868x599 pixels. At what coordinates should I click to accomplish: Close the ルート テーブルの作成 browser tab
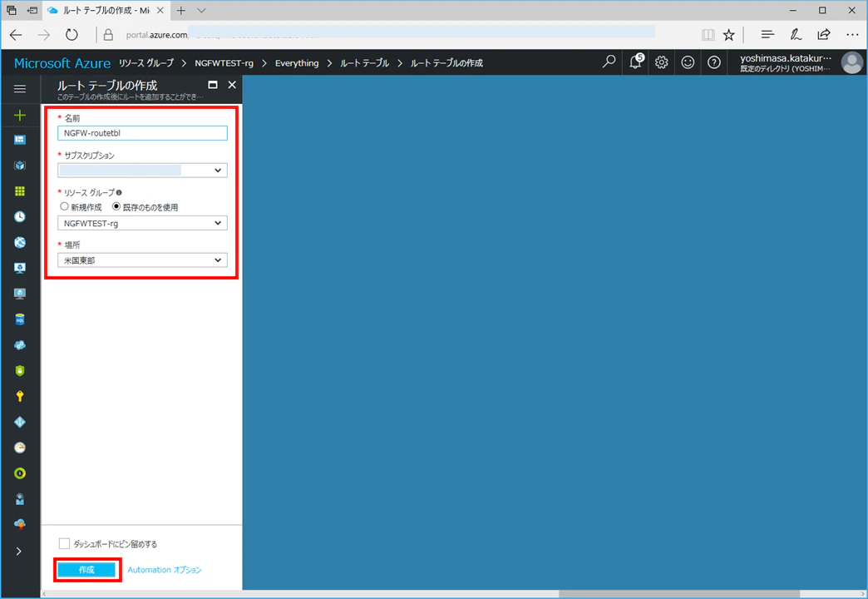tap(160, 11)
